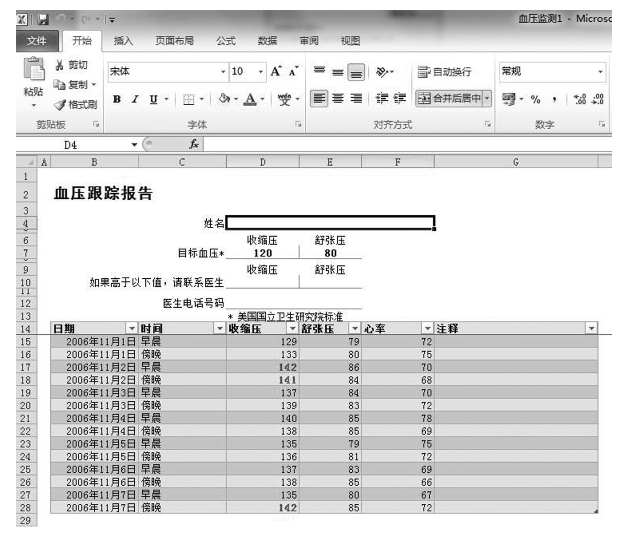626x535 pixels.
Task: Open the 收缩压 column filter arrow
Action: pyautogui.click(x=293, y=329)
